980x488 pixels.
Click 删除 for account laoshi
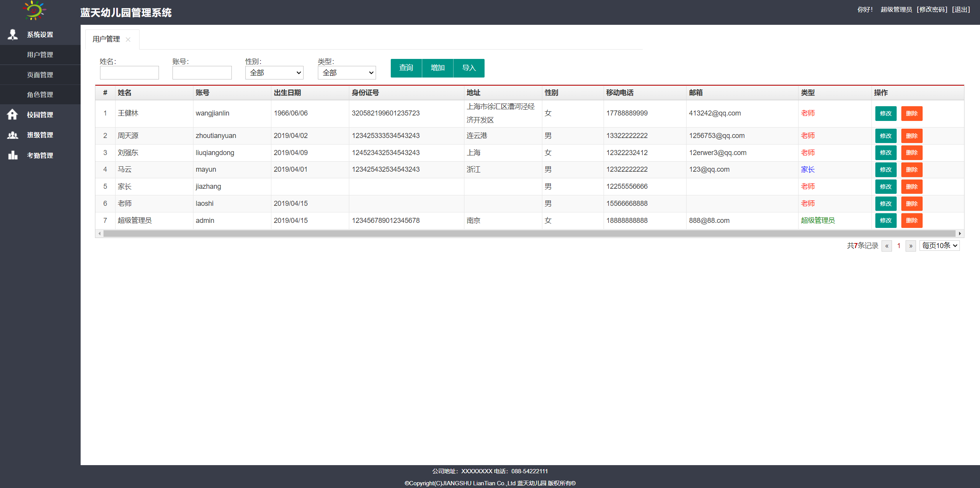pos(912,204)
